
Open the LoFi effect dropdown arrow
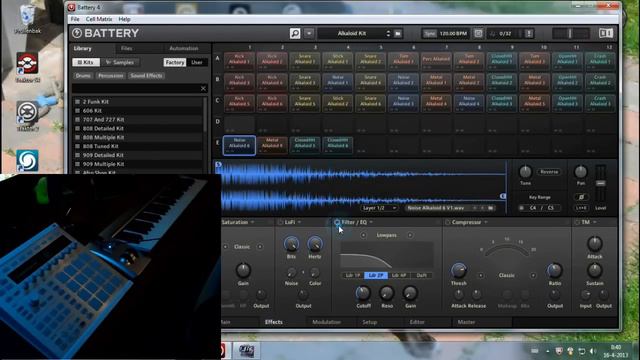299,222
